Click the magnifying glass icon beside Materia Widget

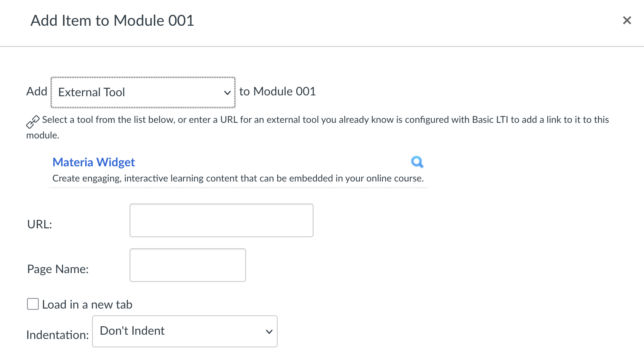[417, 162]
